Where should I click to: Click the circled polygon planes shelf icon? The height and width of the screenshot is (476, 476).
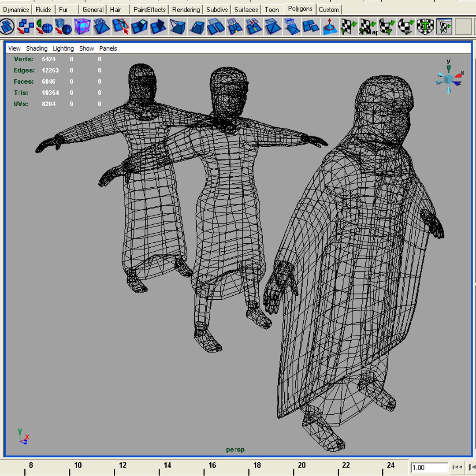coord(7,26)
